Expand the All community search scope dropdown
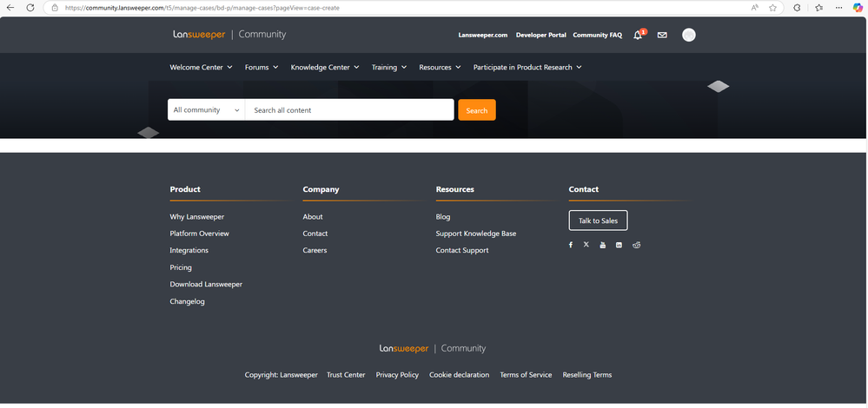 pyautogui.click(x=206, y=110)
